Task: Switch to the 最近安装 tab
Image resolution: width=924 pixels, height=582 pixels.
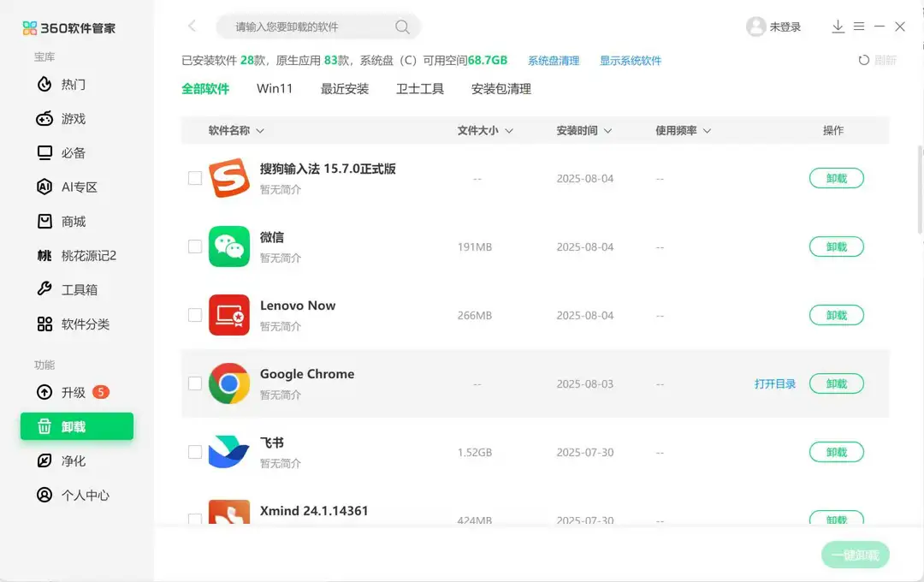Action: (345, 89)
